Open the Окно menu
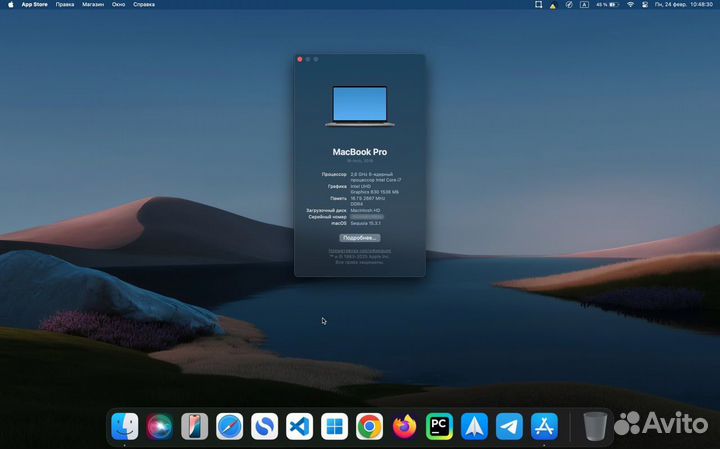The image size is (720, 449). coord(118,5)
